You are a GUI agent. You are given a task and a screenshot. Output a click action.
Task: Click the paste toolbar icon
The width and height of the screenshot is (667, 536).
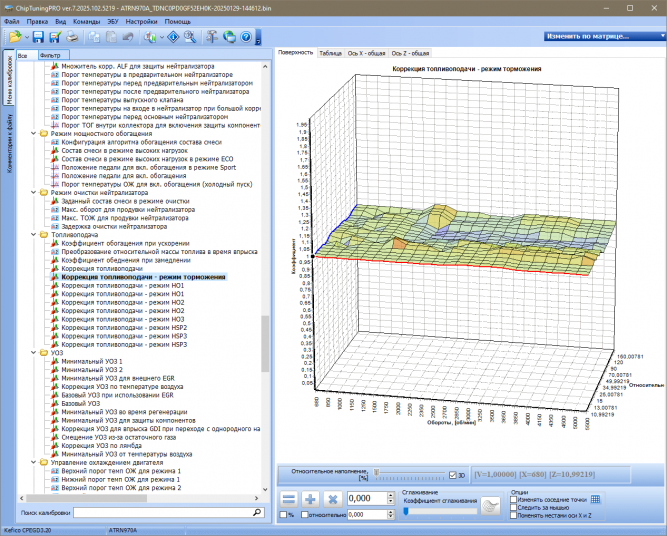coord(111,37)
